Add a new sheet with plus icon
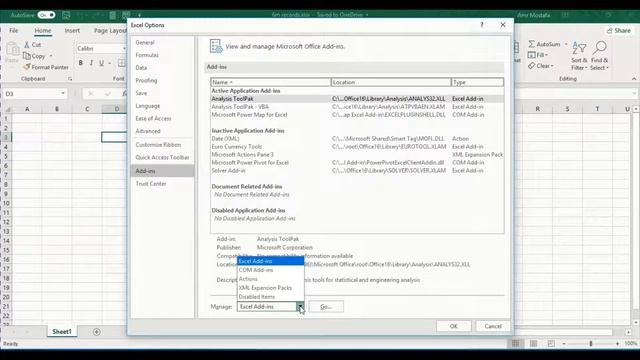This screenshot has height=360, width=640. click(96, 332)
